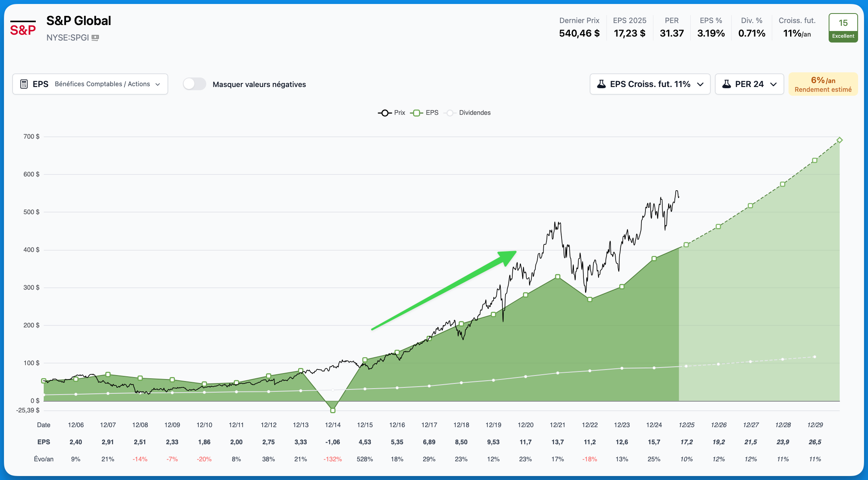868x480 pixels.
Task: Click the flask icon in EPS Croiss. fut.
Action: click(601, 84)
